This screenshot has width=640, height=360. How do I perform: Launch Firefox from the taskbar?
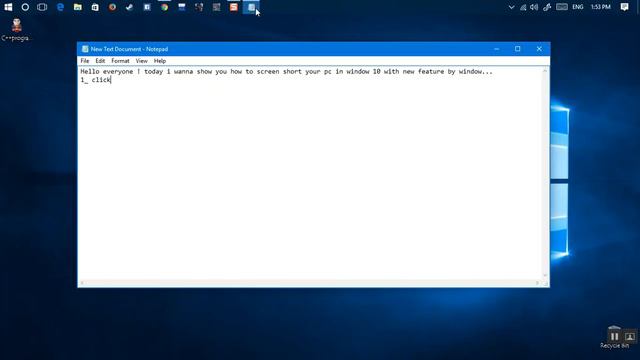112,7
